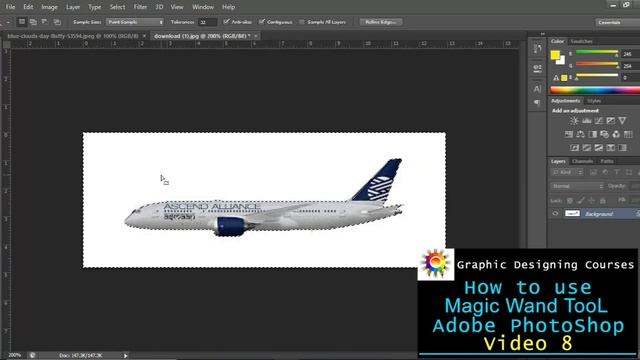Switch to the Swatches tab
The width and height of the screenshot is (640, 360).
[x=581, y=41]
